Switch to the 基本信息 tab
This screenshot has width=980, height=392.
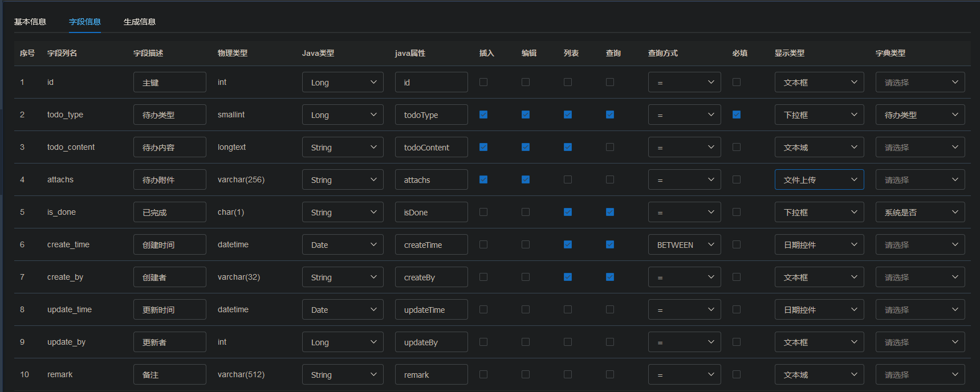pos(30,22)
